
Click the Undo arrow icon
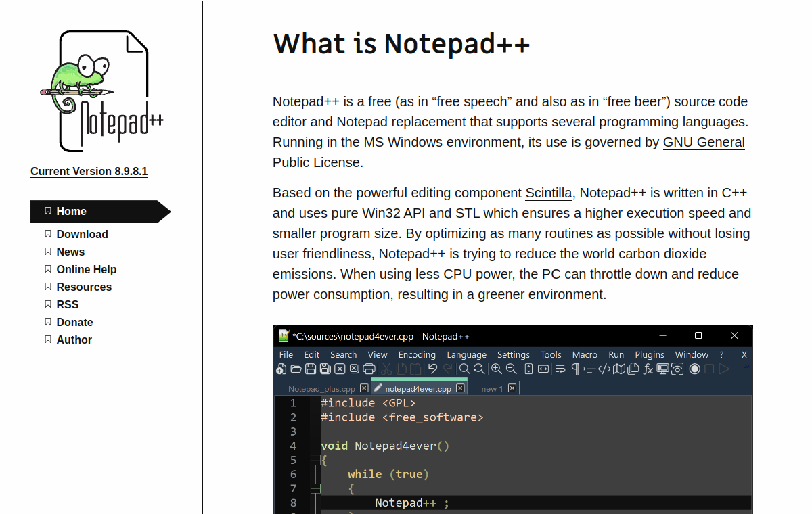click(x=433, y=369)
